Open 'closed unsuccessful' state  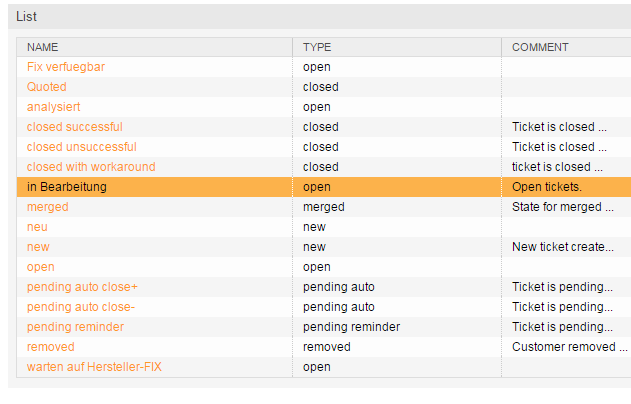coord(82,147)
